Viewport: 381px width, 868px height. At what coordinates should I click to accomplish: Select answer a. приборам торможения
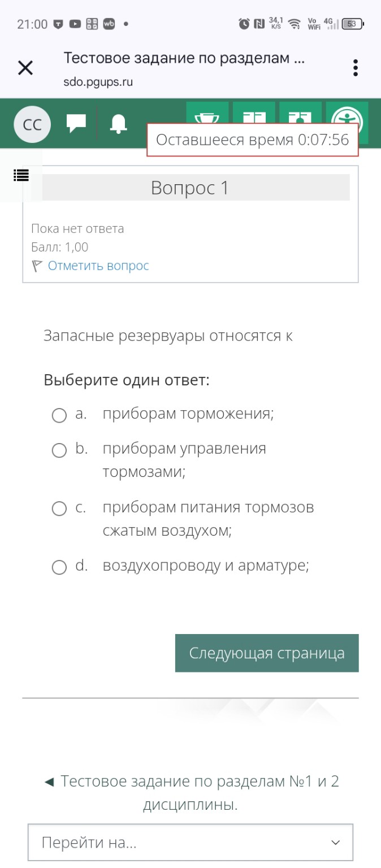click(59, 415)
